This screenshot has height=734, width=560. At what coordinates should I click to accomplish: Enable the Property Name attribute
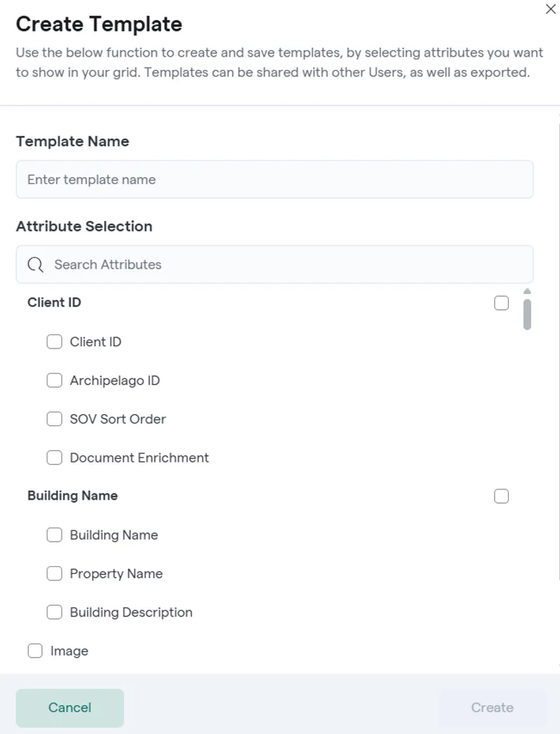pyautogui.click(x=55, y=574)
